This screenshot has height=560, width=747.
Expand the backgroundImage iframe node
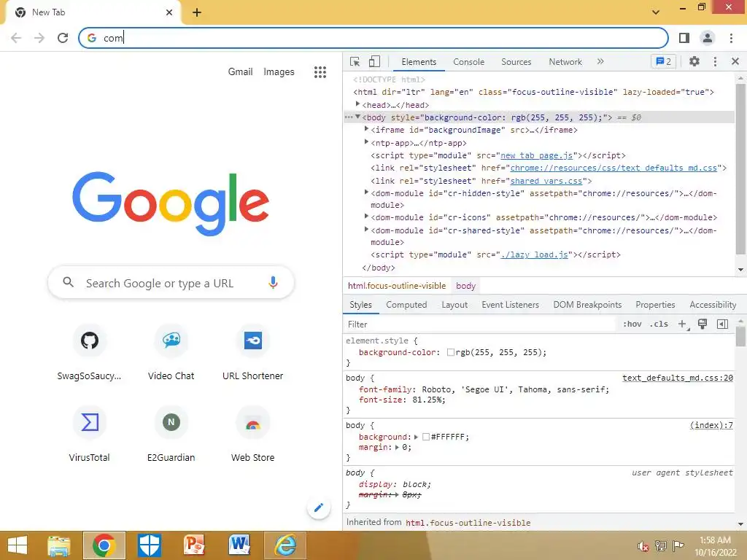(x=366, y=129)
